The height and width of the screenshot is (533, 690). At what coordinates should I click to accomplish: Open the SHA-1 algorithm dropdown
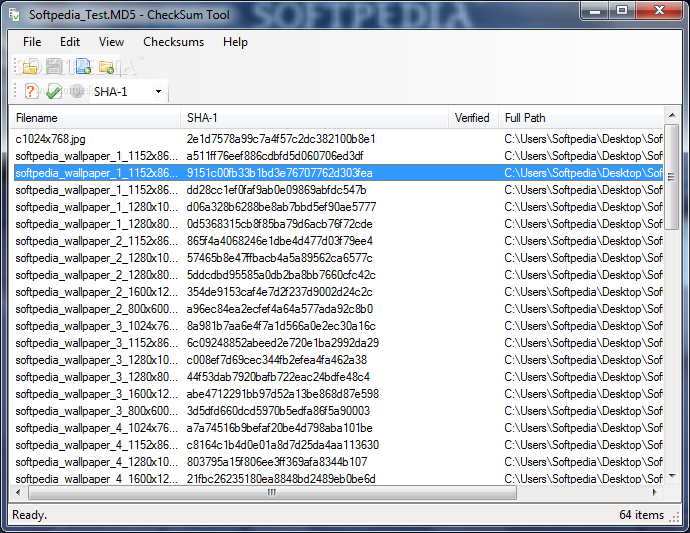tap(158, 92)
